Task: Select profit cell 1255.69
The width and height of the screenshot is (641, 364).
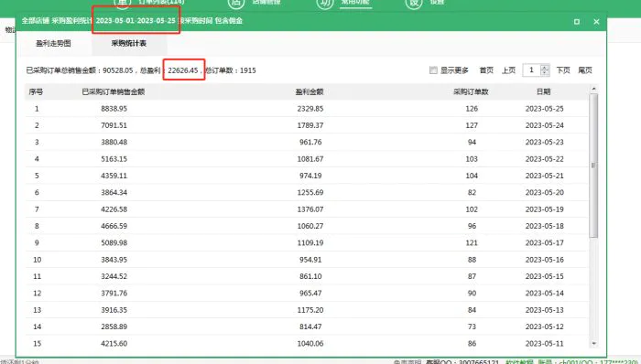Action: pos(310,192)
